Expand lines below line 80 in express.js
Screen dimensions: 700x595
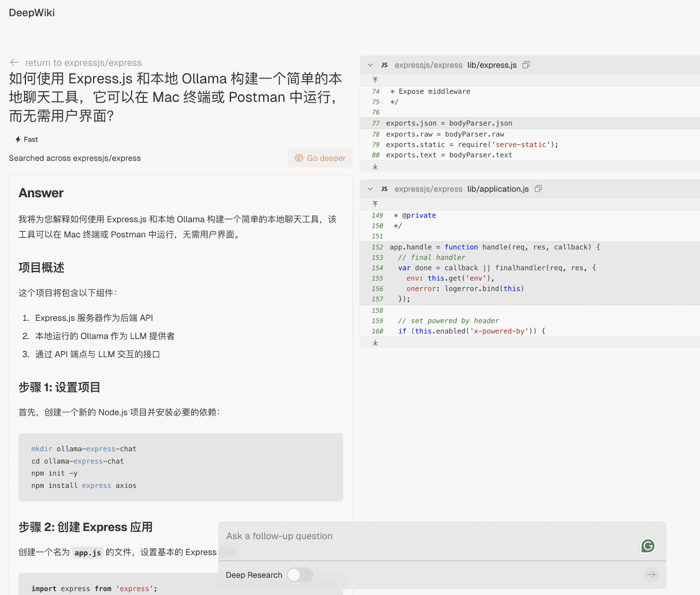(x=375, y=166)
